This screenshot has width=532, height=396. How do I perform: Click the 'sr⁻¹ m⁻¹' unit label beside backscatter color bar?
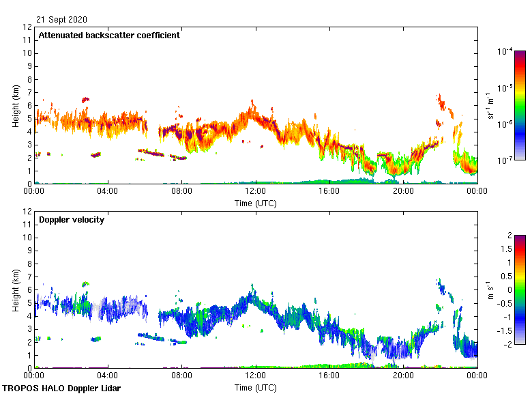click(x=491, y=105)
